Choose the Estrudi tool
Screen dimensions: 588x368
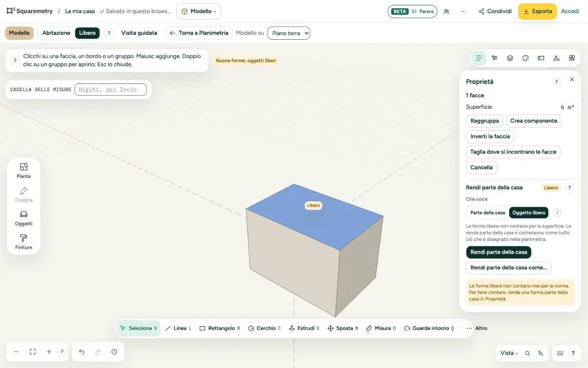coord(304,328)
